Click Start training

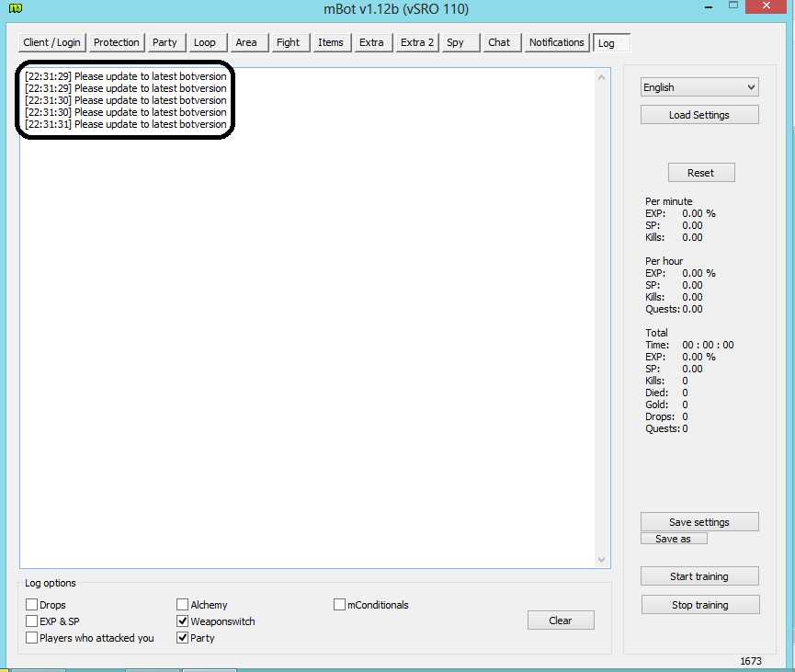[x=699, y=576]
